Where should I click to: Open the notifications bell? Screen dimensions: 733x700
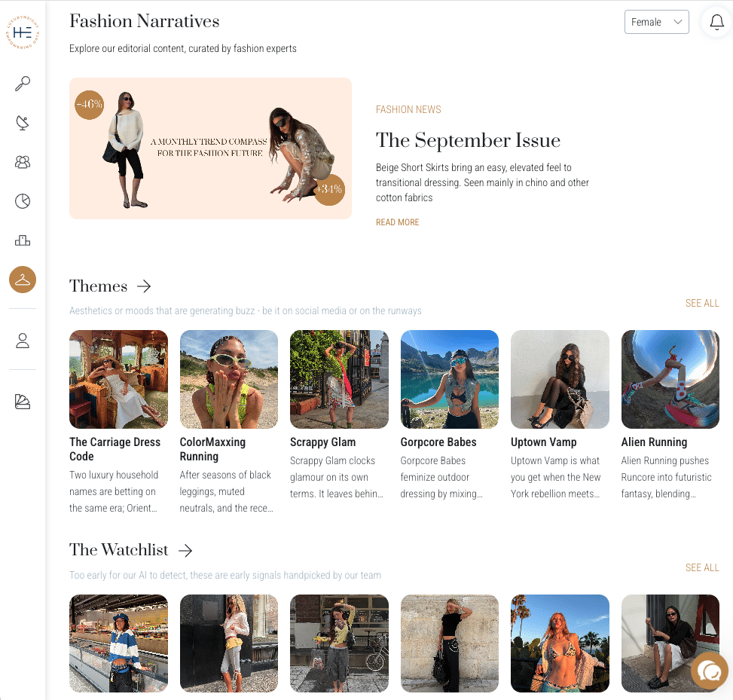(716, 22)
